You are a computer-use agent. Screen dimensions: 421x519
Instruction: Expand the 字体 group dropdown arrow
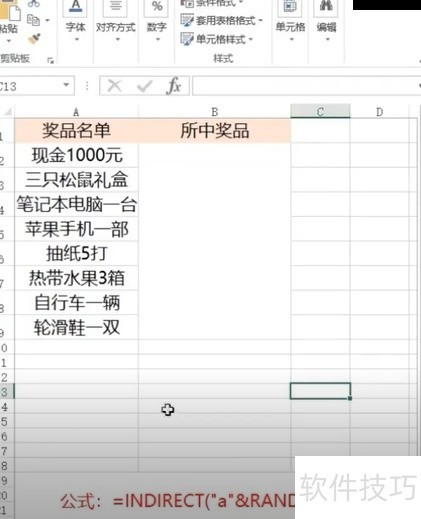point(76,39)
